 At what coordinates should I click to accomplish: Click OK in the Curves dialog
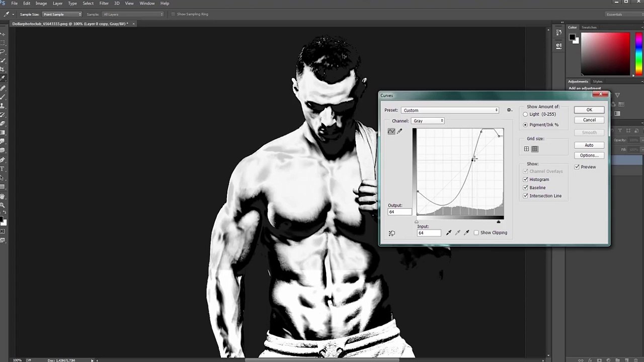click(x=589, y=110)
